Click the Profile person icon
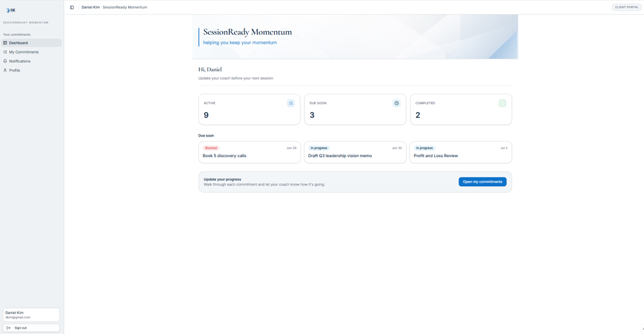The image size is (644, 334). [x=5, y=70]
